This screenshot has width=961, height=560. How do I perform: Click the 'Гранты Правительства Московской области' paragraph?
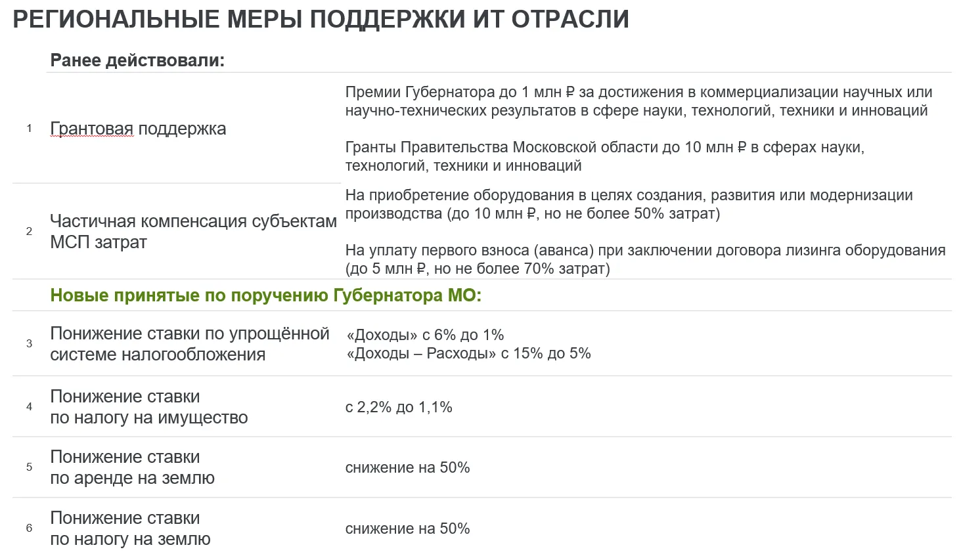(604, 156)
